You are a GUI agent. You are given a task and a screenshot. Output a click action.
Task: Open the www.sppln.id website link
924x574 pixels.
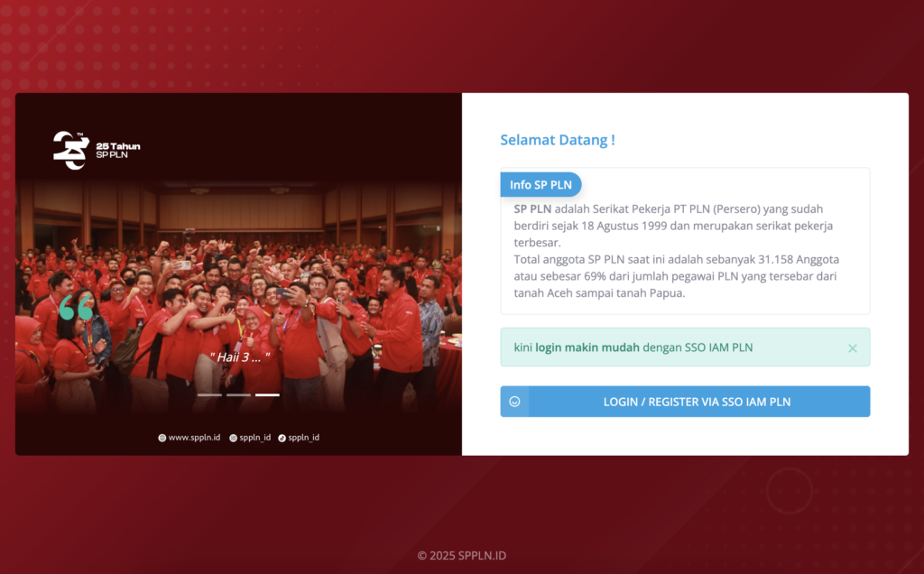click(195, 438)
